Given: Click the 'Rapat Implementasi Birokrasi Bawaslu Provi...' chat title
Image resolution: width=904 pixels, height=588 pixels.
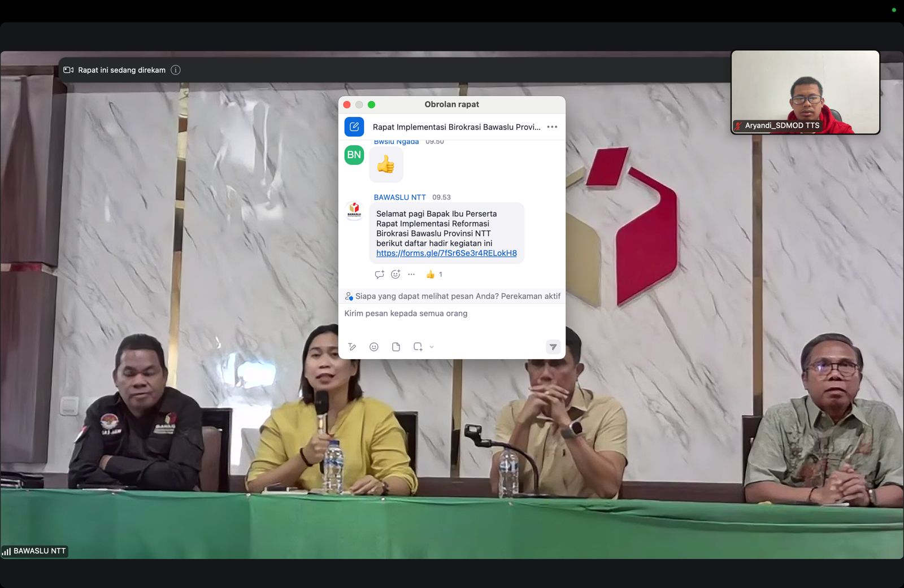Looking at the screenshot, I should pyautogui.click(x=457, y=127).
